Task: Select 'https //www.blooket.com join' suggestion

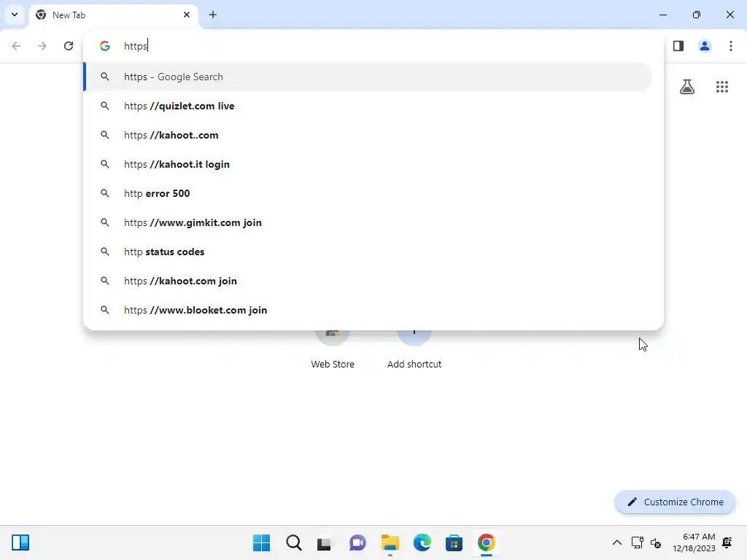Action: 368,309
